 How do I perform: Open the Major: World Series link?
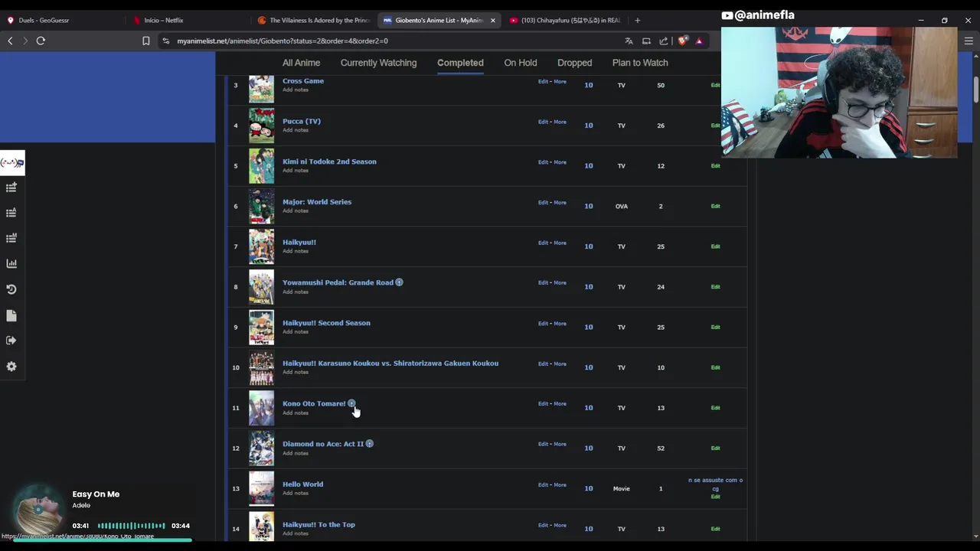click(x=317, y=202)
